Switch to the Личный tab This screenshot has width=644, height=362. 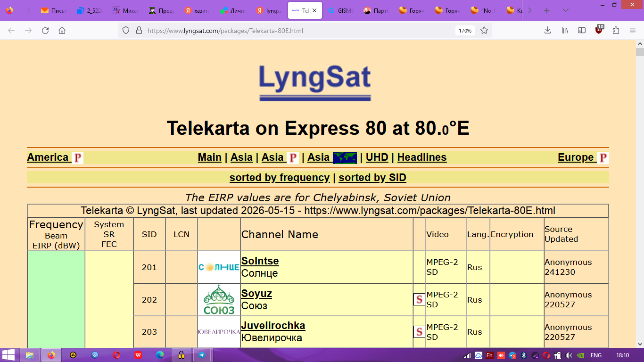(233, 10)
